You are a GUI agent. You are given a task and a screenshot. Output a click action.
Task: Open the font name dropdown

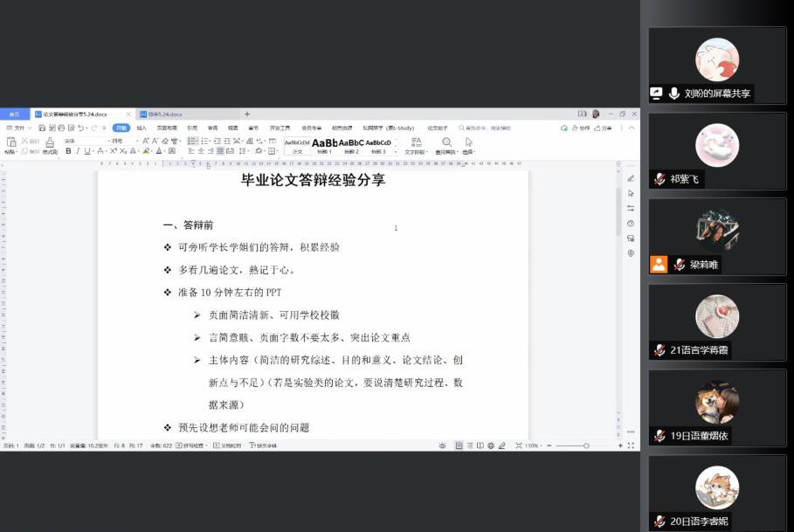[x=85, y=141]
